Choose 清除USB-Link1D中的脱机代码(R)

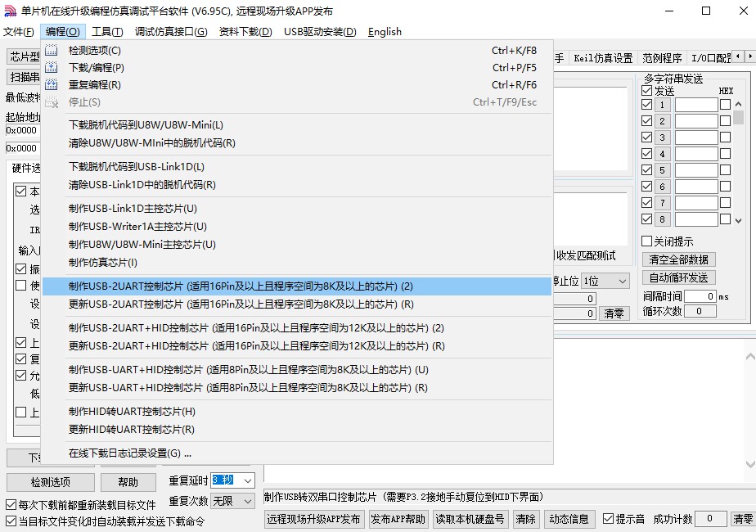click(x=297, y=185)
